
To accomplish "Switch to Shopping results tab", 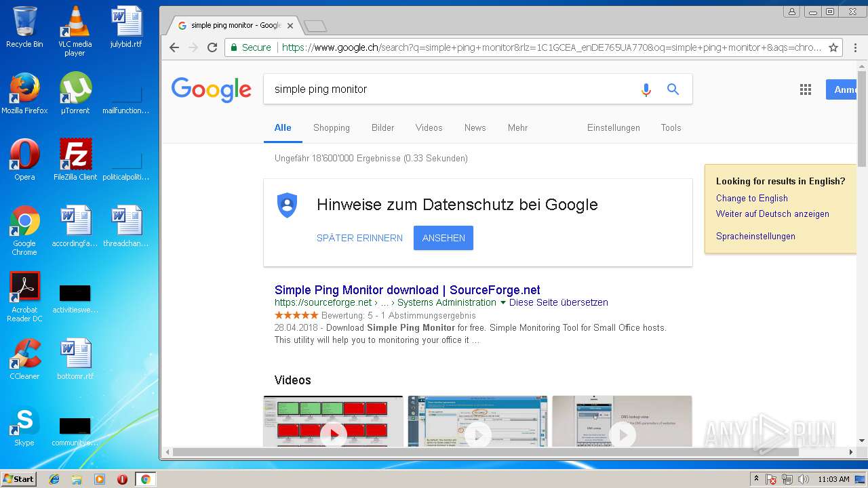I will (x=332, y=127).
